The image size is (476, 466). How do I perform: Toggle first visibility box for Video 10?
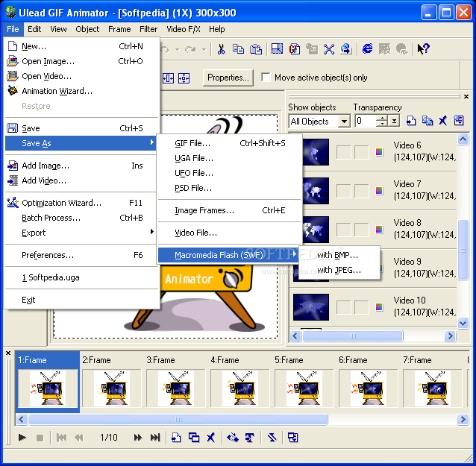[343, 307]
